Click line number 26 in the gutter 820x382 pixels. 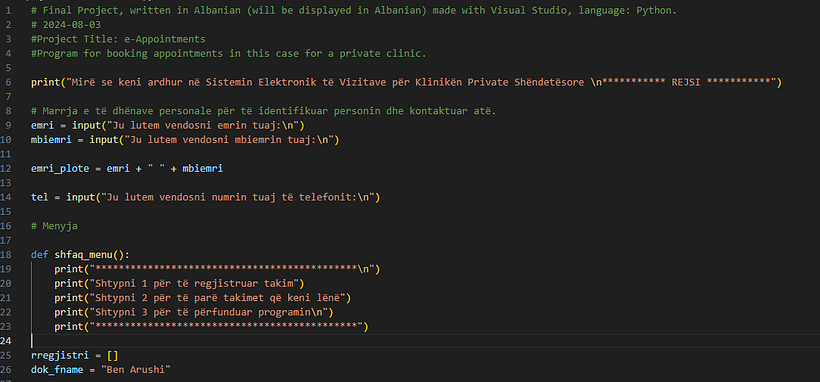point(7,369)
